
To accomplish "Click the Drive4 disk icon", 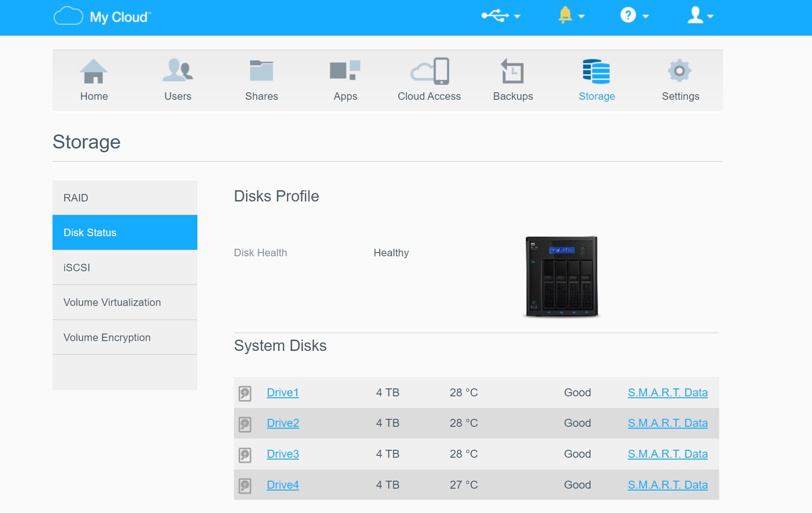I will point(245,485).
